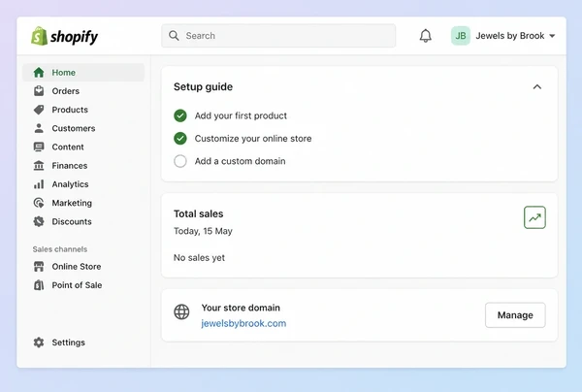Click the Settings gear icon

[x=39, y=343]
